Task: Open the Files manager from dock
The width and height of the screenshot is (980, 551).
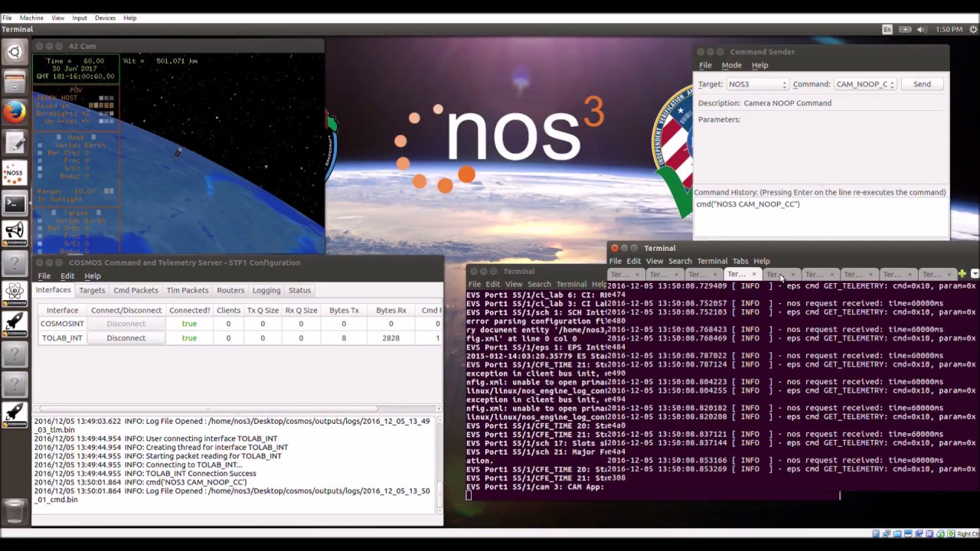Action: [x=15, y=82]
